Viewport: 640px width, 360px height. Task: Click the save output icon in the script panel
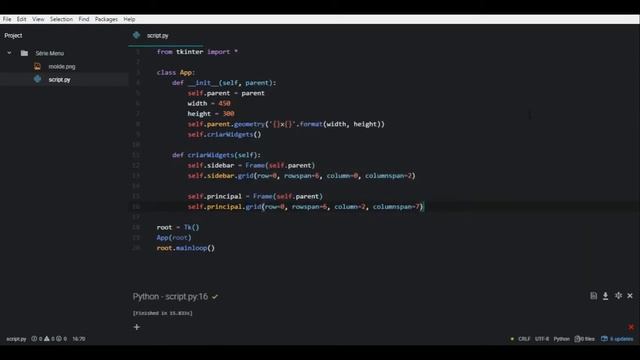[x=593, y=296]
